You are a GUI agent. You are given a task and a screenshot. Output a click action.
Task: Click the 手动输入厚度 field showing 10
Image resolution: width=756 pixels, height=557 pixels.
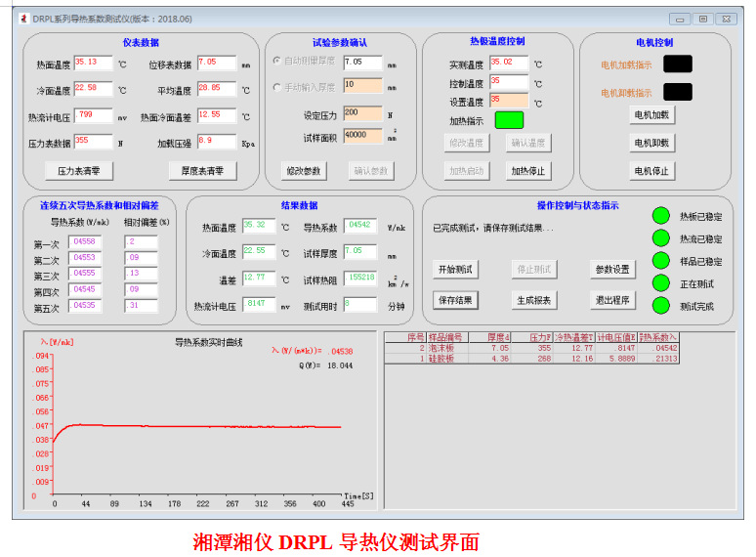(362, 86)
